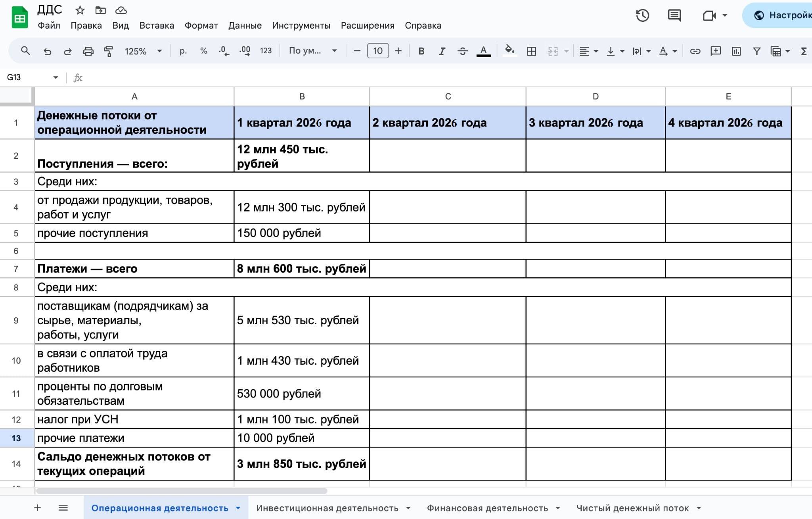Expand the font family dropdown
Screen dimensions: 812x519
[312, 51]
